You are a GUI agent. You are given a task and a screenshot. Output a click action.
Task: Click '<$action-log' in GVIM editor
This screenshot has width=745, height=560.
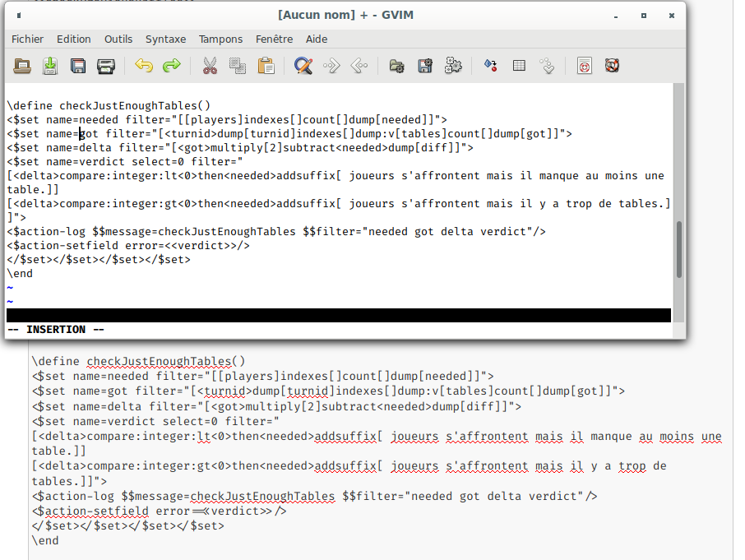pos(46,231)
